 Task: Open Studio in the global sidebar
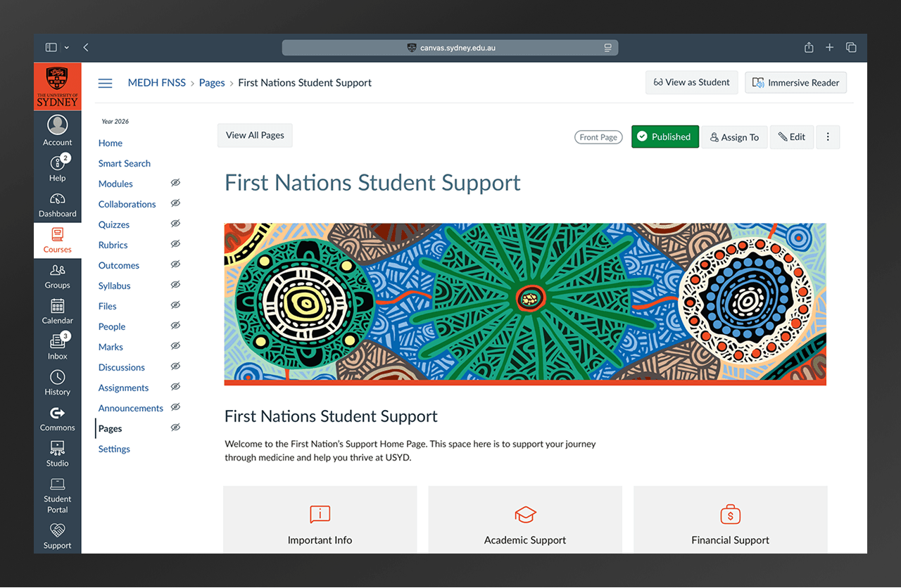tap(57, 454)
